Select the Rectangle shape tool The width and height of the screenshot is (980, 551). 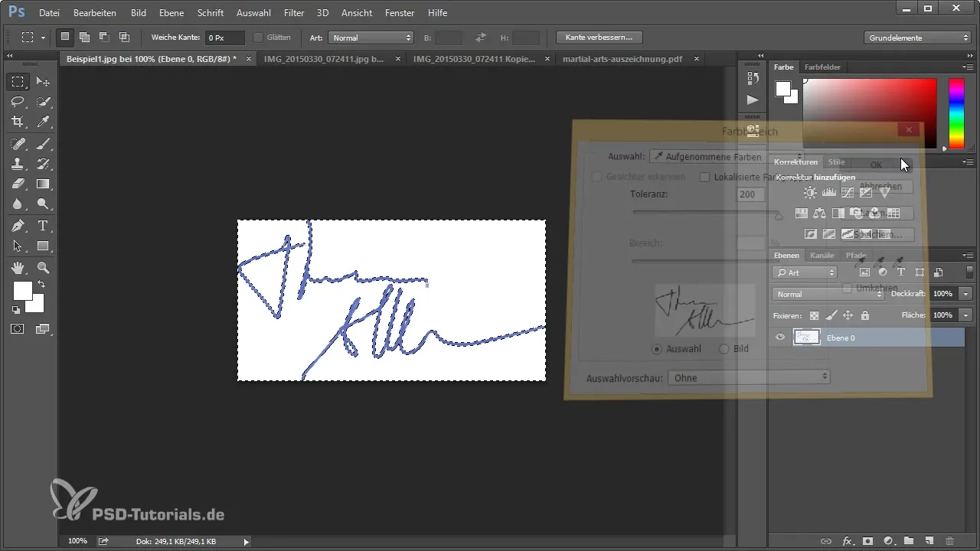pos(43,246)
